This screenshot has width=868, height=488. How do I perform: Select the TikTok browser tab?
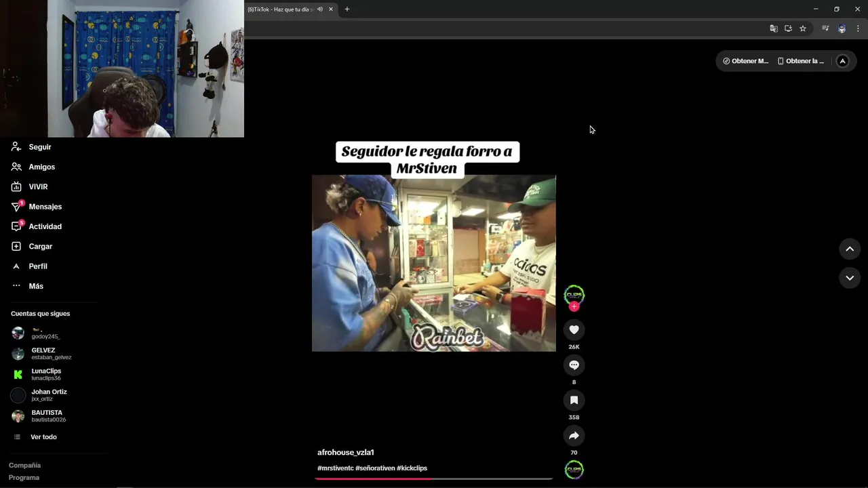click(x=280, y=9)
